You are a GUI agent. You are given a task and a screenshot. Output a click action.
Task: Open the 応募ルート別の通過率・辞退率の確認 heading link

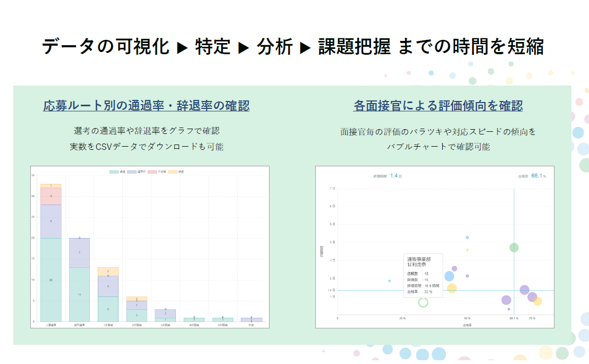click(x=146, y=106)
